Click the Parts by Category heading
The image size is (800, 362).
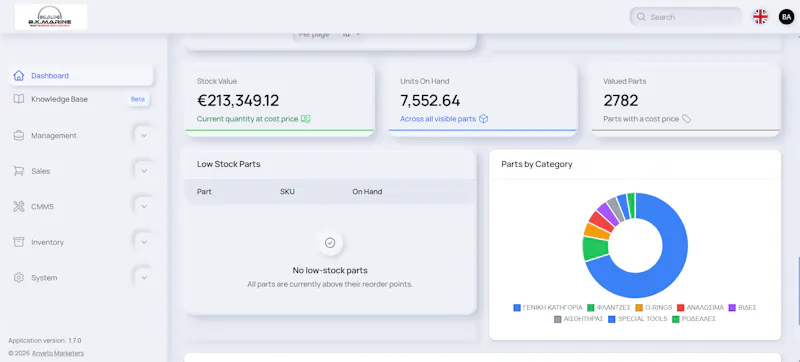pyautogui.click(x=537, y=164)
